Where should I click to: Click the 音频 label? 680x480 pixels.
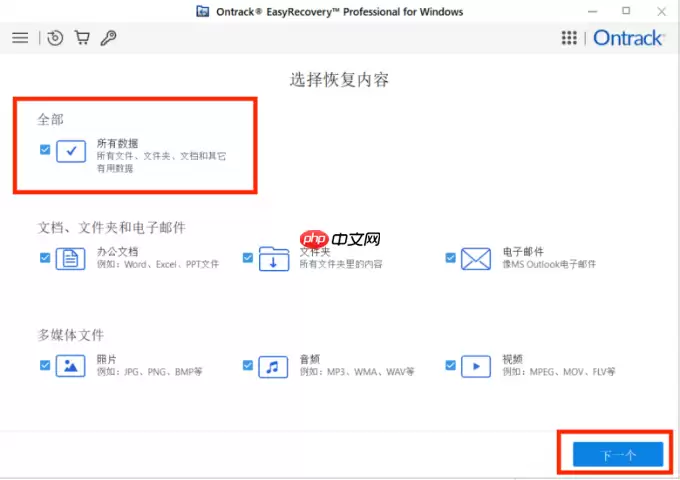pos(310,359)
